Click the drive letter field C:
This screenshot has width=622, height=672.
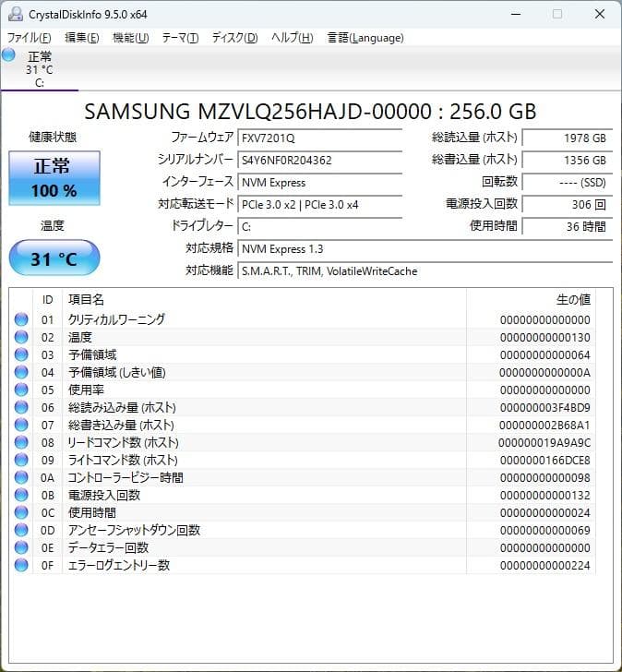pos(319,227)
